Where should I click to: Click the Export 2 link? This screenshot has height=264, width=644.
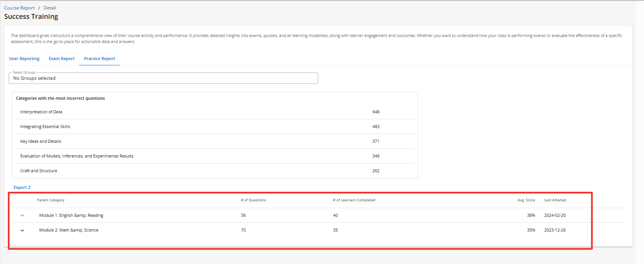22,187
